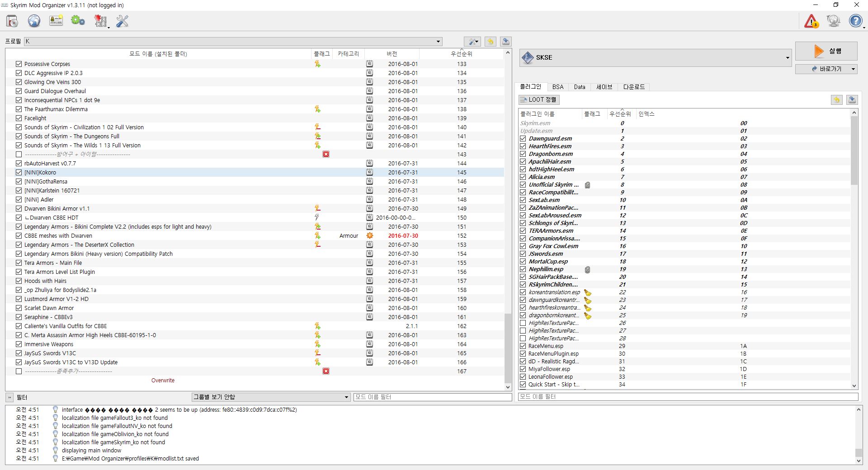Click the paperclip flag icon for Nephilim.esp
This screenshot has height=470, width=868.
point(587,269)
